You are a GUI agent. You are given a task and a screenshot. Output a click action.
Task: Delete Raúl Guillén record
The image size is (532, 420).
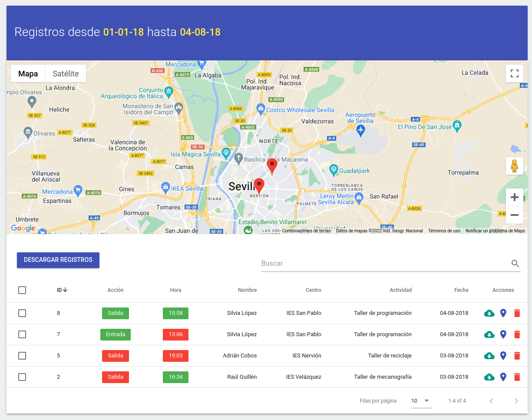tap(517, 377)
